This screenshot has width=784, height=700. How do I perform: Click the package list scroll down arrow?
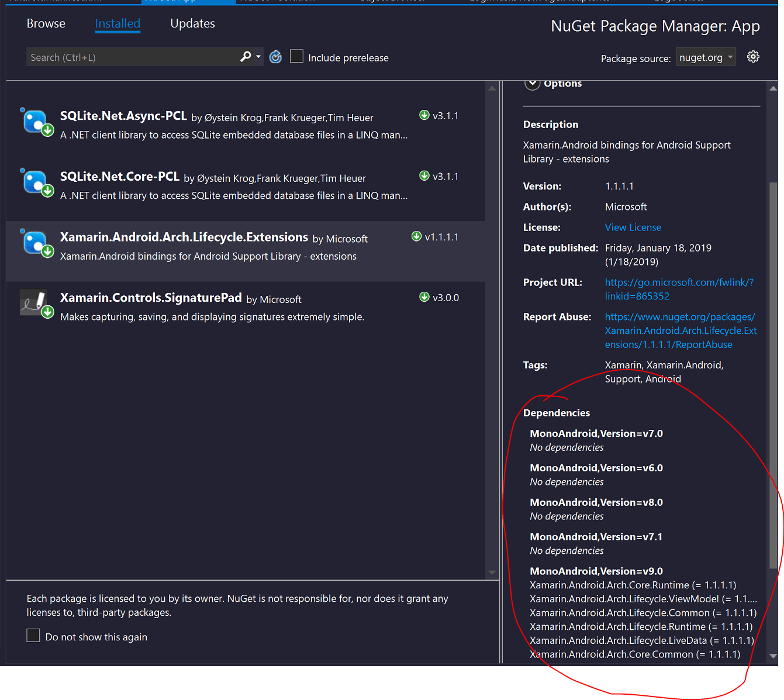coord(492,573)
